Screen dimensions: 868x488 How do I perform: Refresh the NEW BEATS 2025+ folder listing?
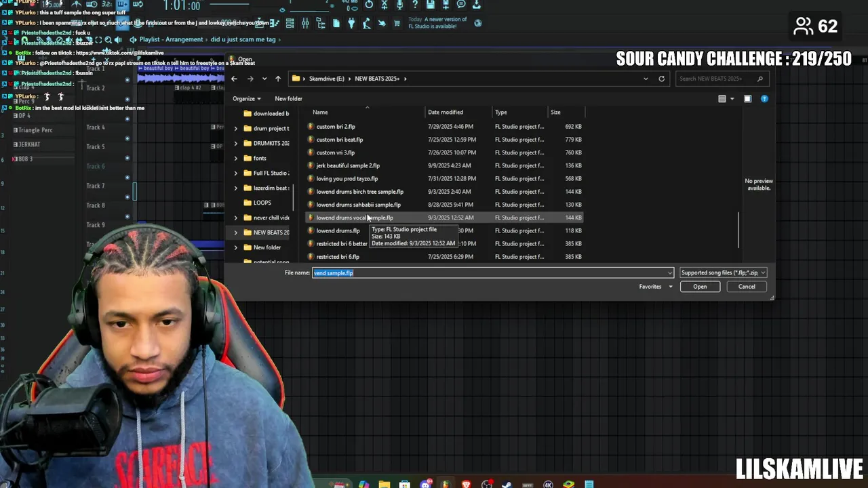[662, 79]
